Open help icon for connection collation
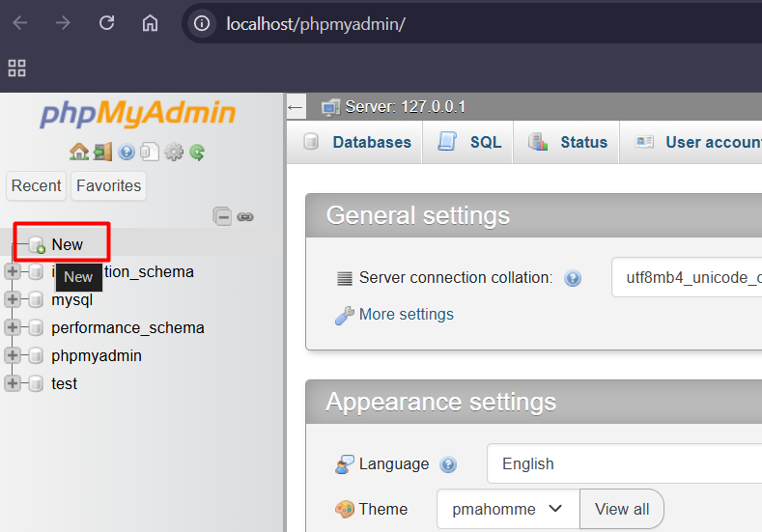This screenshot has height=532, width=762. [x=573, y=278]
